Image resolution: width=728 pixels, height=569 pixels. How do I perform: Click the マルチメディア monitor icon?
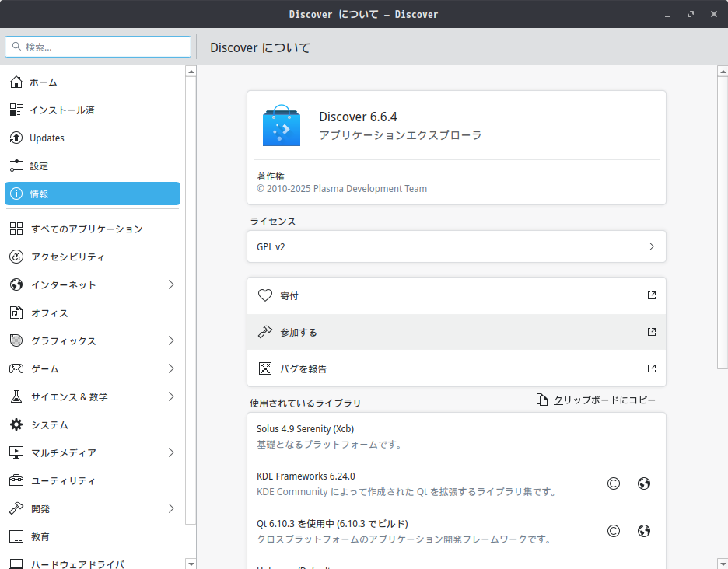[x=16, y=452]
